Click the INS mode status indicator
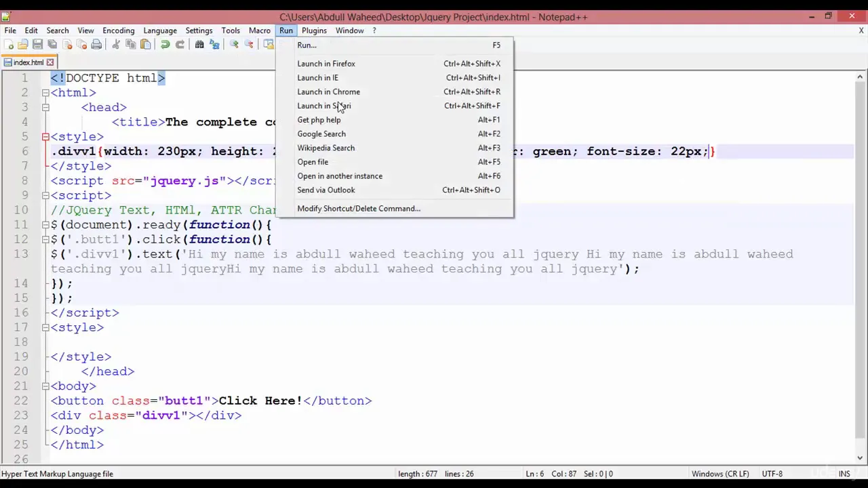This screenshot has width=868, height=488. coord(844,474)
